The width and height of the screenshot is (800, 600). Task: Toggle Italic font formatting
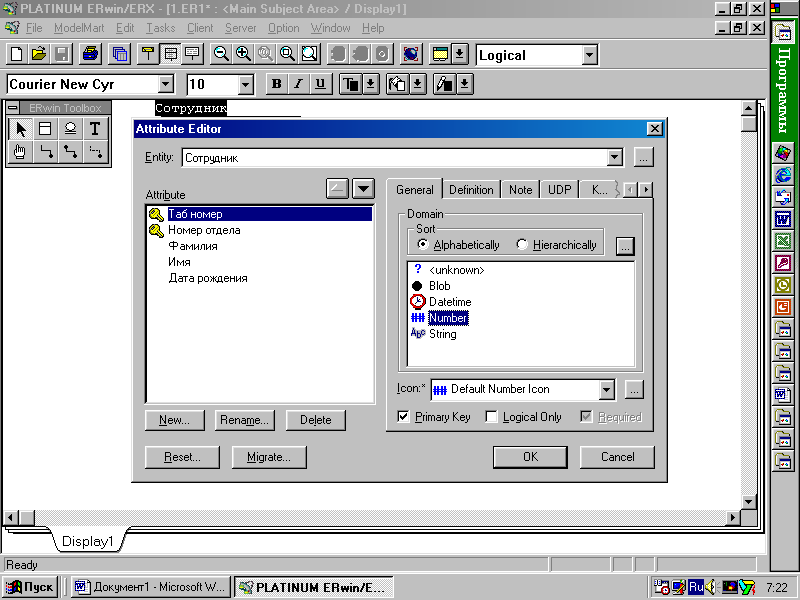pyautogui.click(x=298, y=84)
